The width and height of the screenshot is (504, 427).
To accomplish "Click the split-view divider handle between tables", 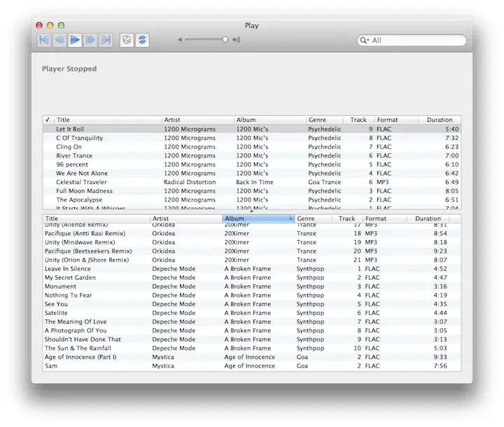I will click(x=252, y=212).
